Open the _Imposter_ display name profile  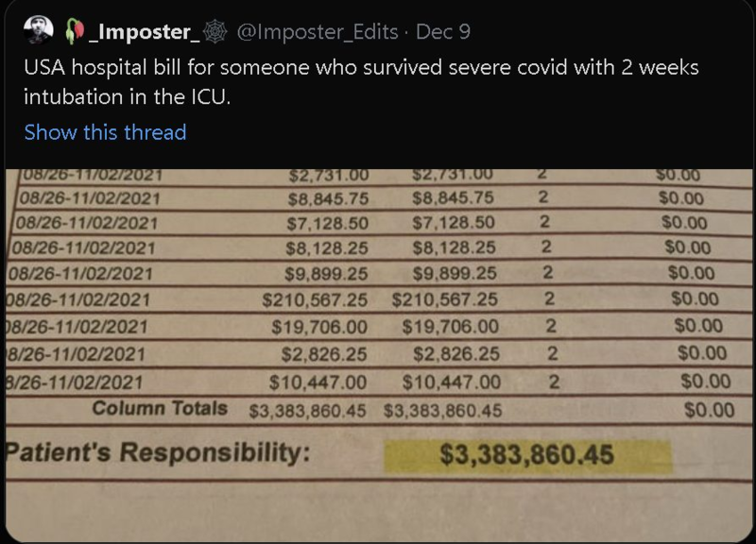coord(143,31)
